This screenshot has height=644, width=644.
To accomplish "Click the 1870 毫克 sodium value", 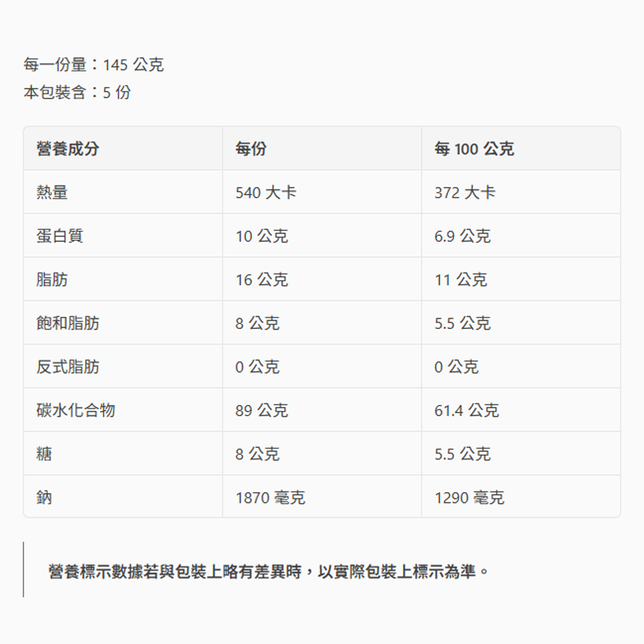I will (270, 497).
